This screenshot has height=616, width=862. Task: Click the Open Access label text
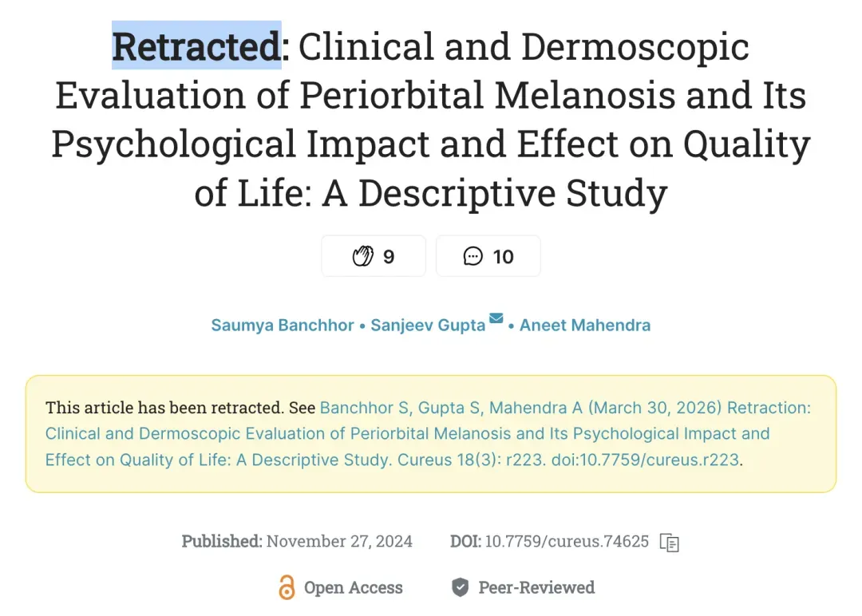tap(354, 587)
